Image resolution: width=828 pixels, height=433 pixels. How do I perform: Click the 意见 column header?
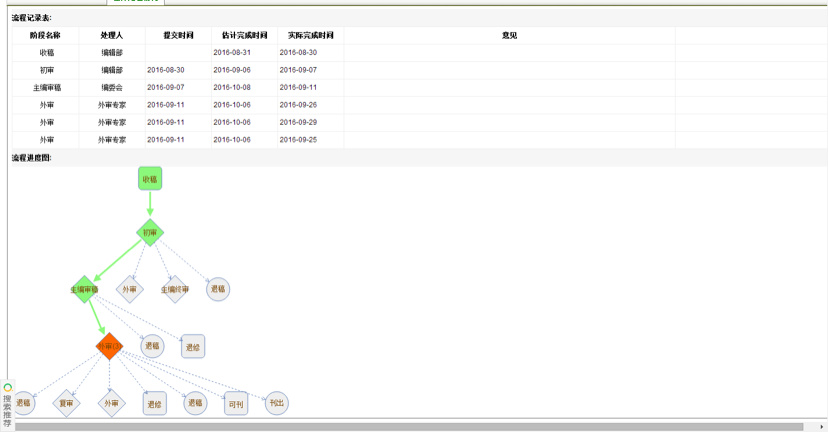[x=510, y=35]
